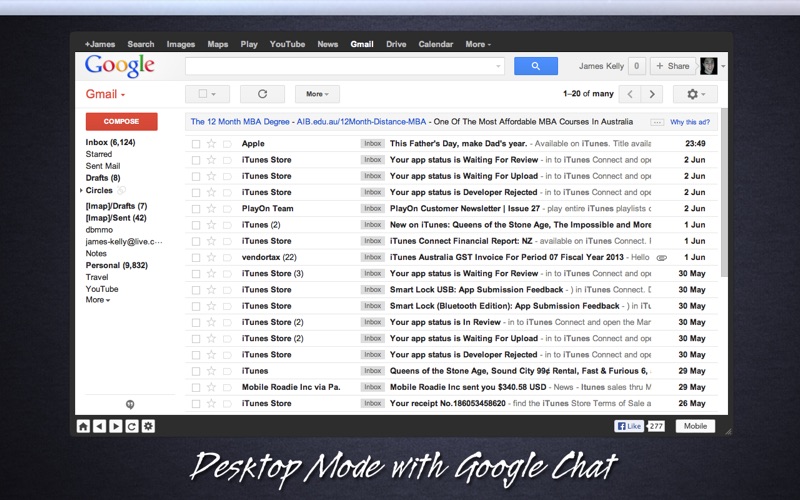Switch to Mobile mode button
800x500 pixels.
[x=695, y=426]
